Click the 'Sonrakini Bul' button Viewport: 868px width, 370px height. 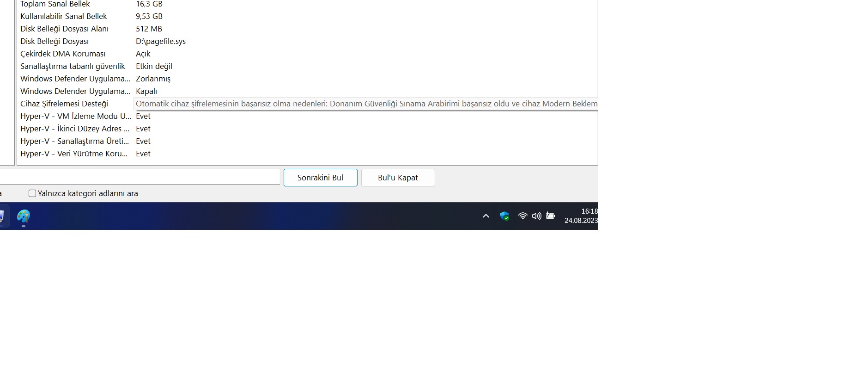[x=321, y=178]
